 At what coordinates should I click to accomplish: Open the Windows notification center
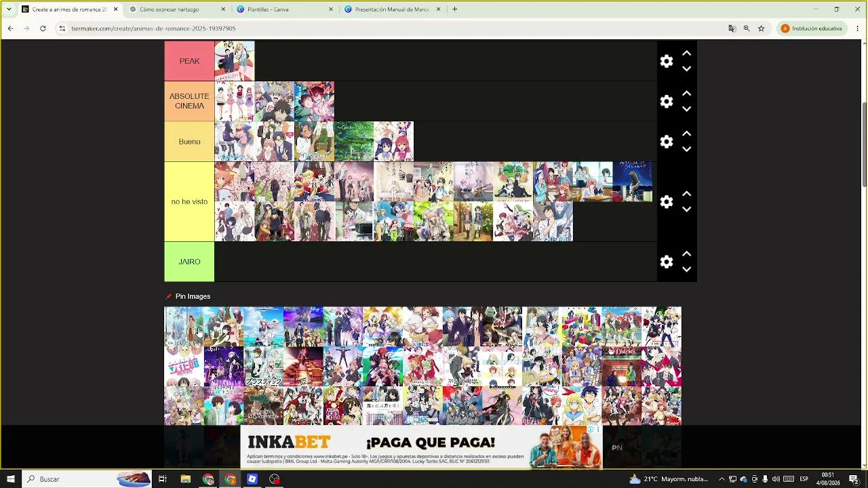(854, 479)
